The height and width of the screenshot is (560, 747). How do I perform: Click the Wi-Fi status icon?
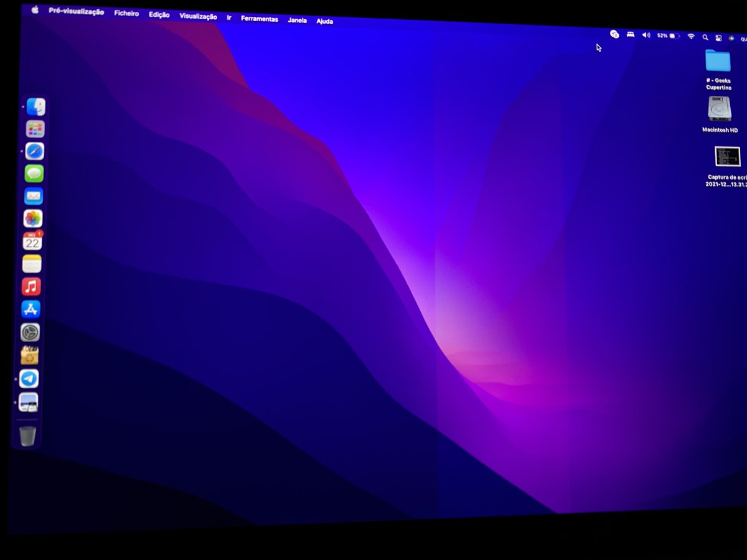(x=691, y=36)
